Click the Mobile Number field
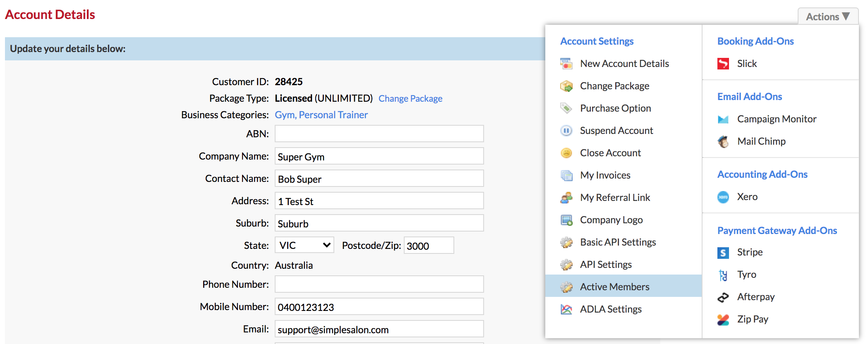Image resolution: width=868 pixels, height=344 pixels. [x=379, y=306]
